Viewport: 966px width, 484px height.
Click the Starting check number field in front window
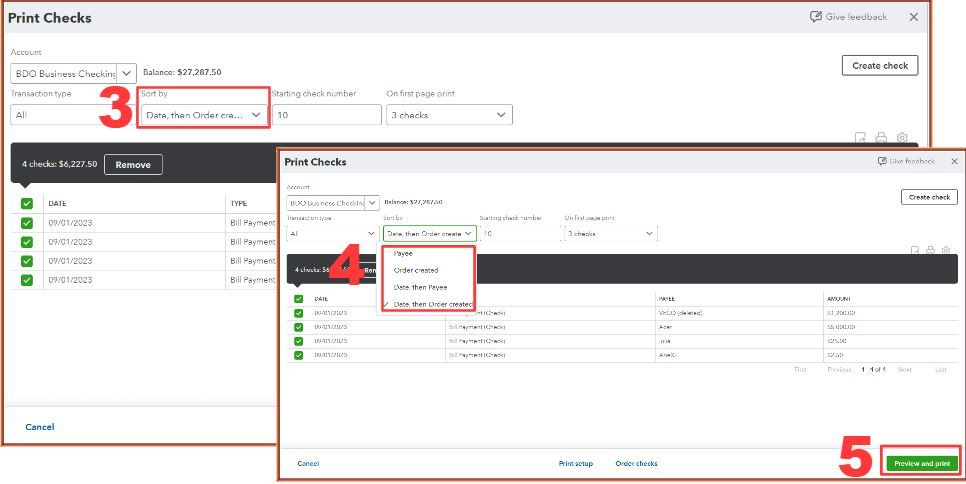coord(520,233)
